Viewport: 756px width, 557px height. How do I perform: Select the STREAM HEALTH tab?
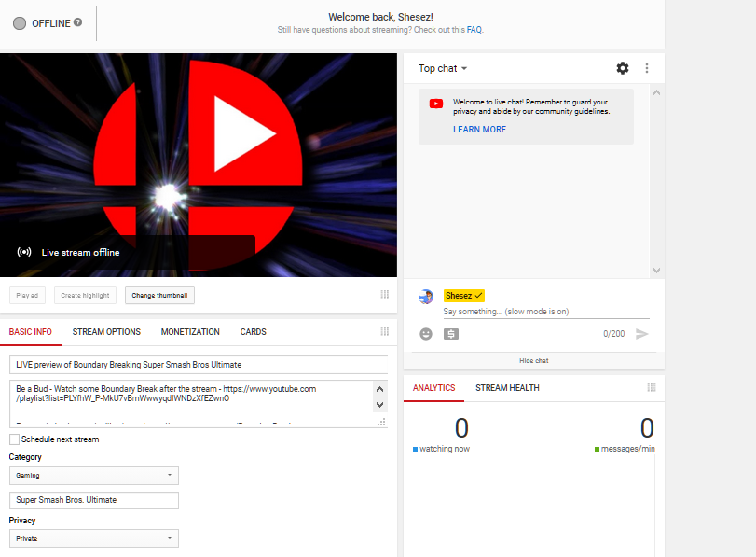tap(507, 388)
